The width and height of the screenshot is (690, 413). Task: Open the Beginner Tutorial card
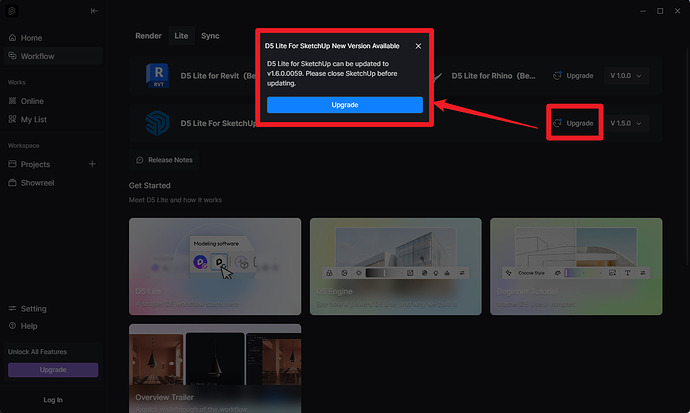point(576,267)
